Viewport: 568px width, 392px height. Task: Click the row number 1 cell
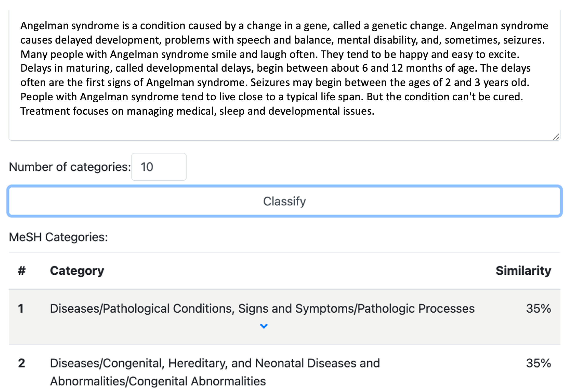point(21,308)
